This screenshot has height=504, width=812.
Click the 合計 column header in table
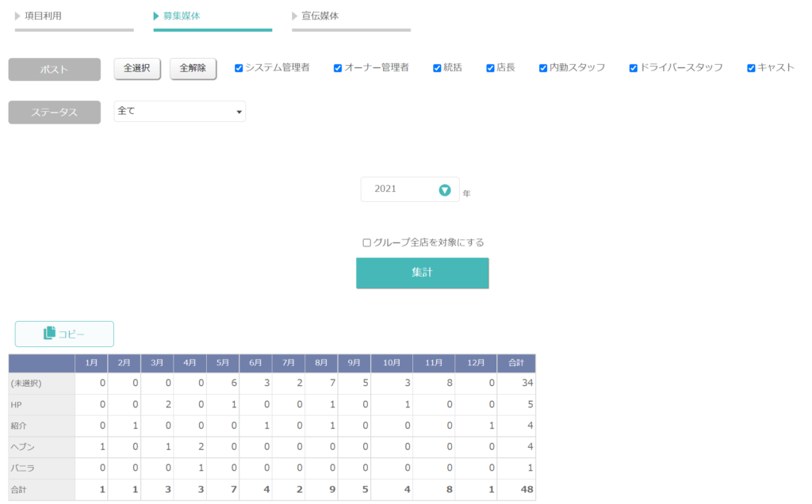(515, 363)
